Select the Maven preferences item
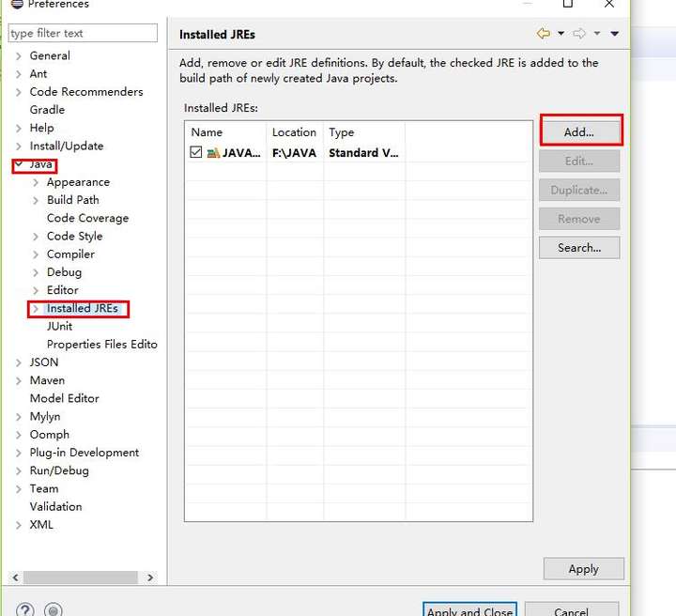The height and width of the screenshot is (616, 676). click(x=47, y=380)
